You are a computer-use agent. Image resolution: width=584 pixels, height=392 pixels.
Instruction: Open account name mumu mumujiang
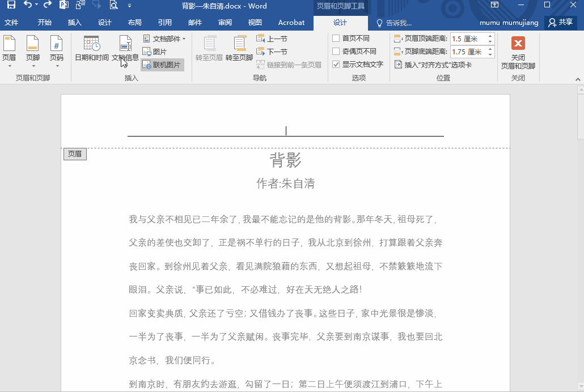click(509, 23)
